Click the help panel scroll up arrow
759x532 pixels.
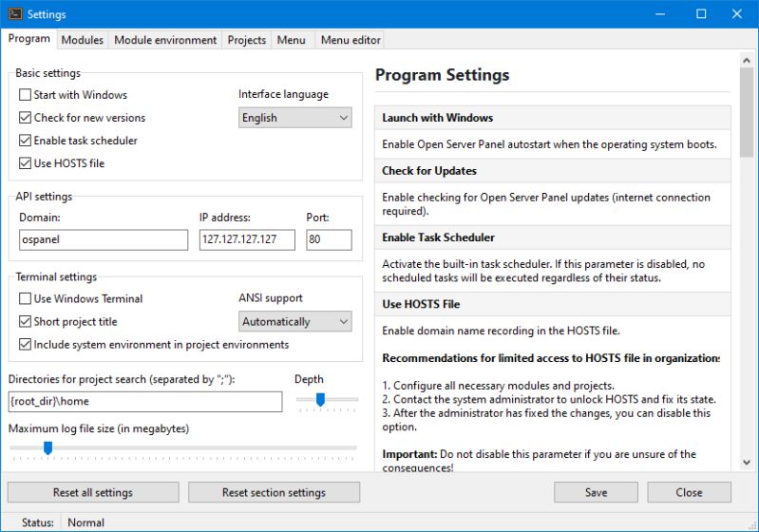coord(747,61)
